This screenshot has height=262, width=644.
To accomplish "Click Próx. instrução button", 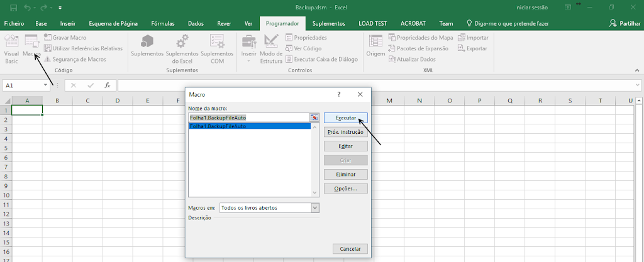I will click(346, 132).
